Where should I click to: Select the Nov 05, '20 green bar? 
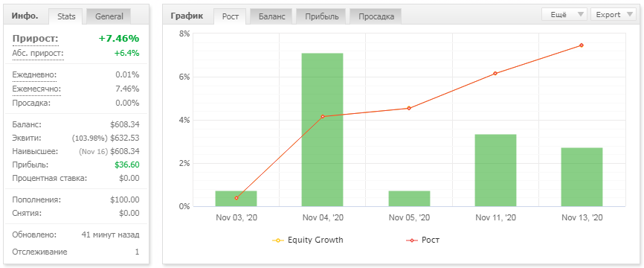(409, 199)
